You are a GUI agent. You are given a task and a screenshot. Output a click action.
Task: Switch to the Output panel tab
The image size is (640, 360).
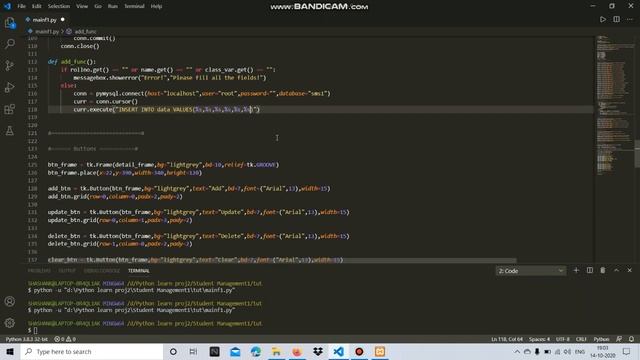[x=67, y=271]
